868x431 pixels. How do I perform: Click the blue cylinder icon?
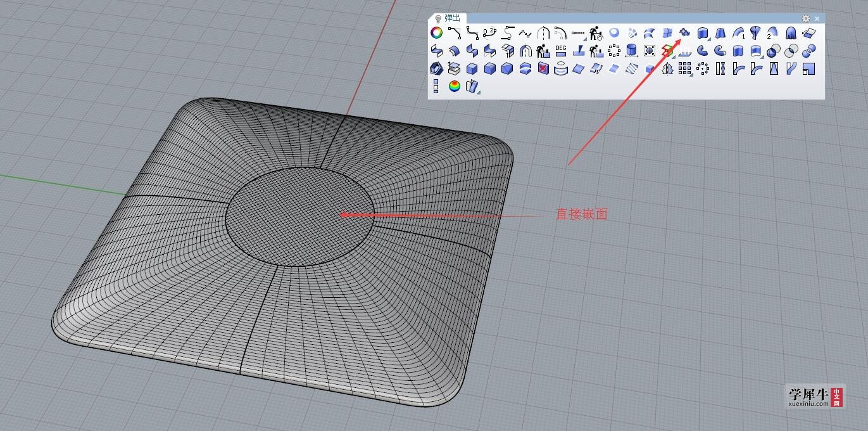[631, 51]
